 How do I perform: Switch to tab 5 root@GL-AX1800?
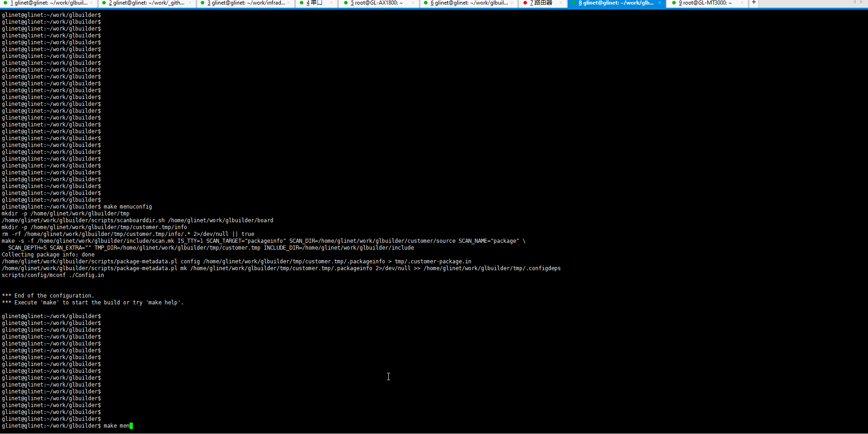[x=376, y=3]
